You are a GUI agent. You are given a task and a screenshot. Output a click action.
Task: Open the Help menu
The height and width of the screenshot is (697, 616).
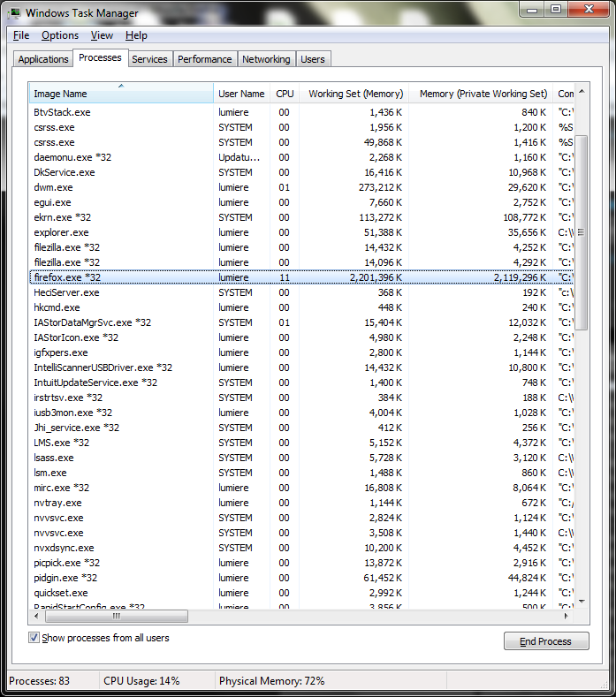[x=136, y=35]
